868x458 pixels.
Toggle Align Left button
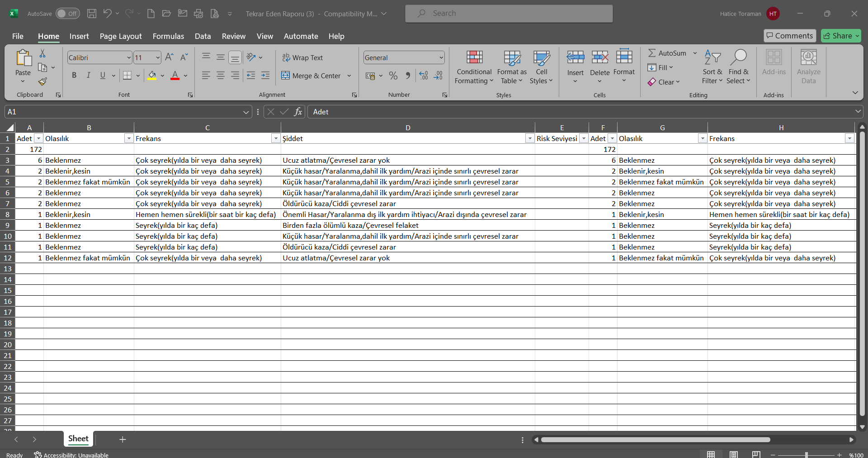point(206,76)
